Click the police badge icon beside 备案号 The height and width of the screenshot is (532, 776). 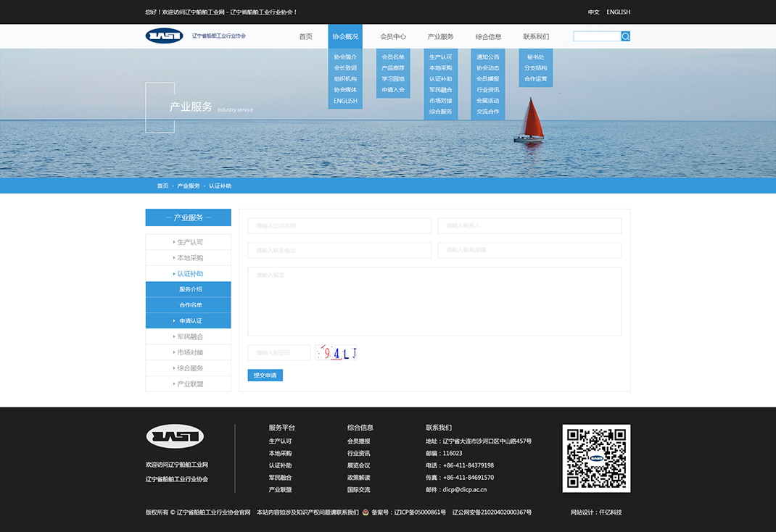(366, 512)
